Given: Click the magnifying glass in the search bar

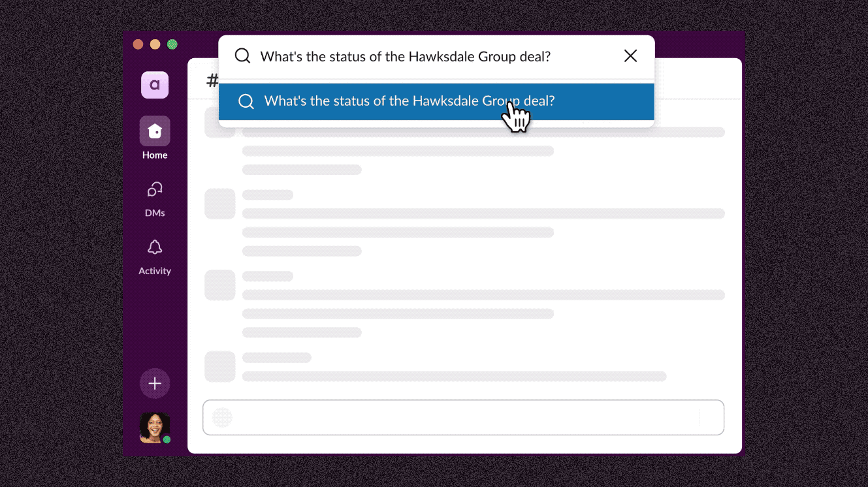Looking at the screenshot, I should [x=242, y=56].
